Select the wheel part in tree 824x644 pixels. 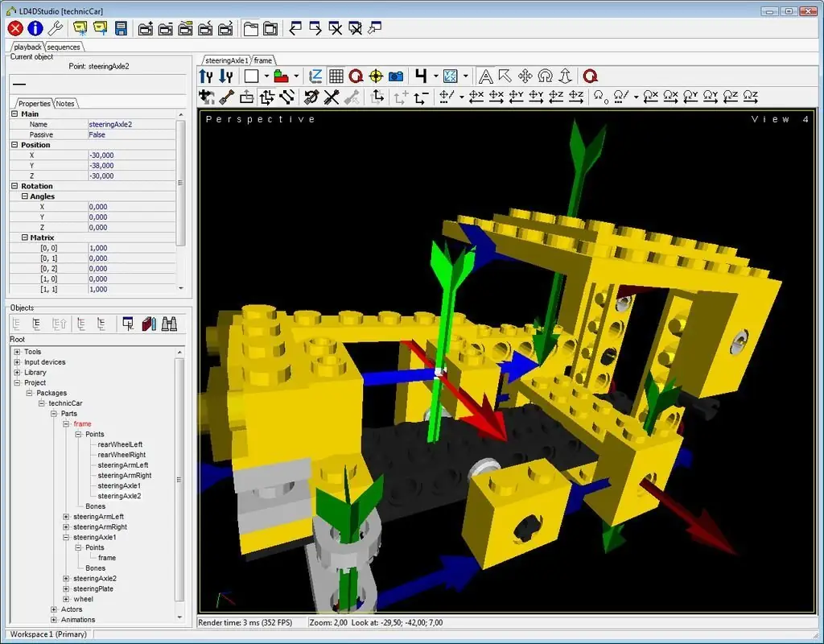coord(83,599)
